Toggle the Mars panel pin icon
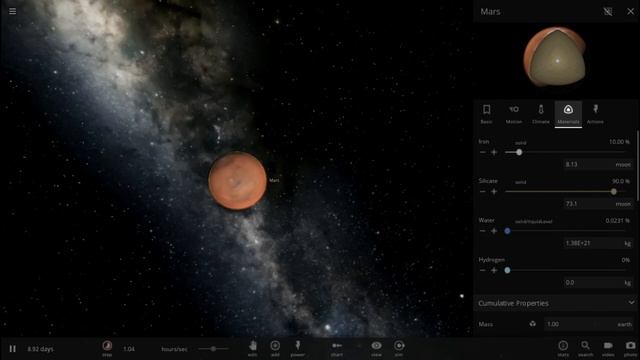Screen dimensions: 640x360 (608, 11)
